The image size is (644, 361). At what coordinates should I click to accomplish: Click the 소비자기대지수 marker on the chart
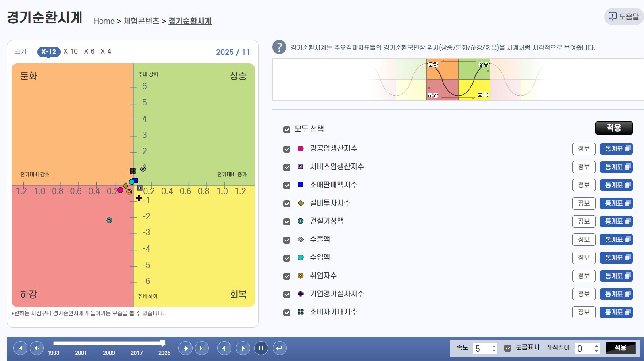(x=133, y=171)
